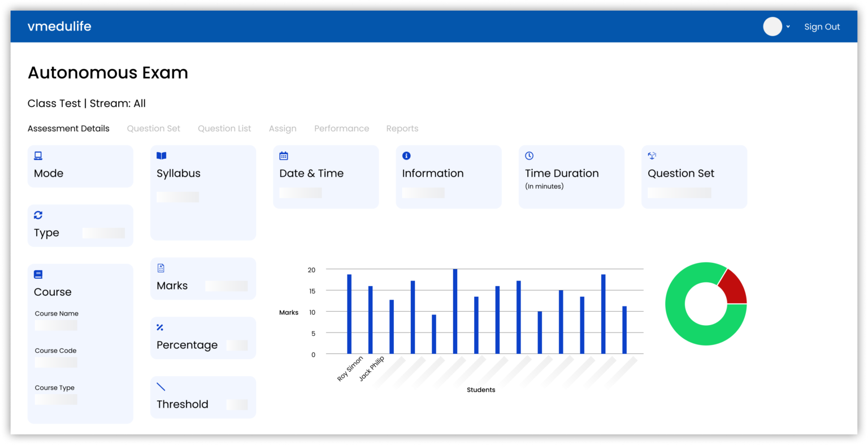Select the Syllabus book icon
This screenshot has height=445, width=868.
tap(160, 155)
